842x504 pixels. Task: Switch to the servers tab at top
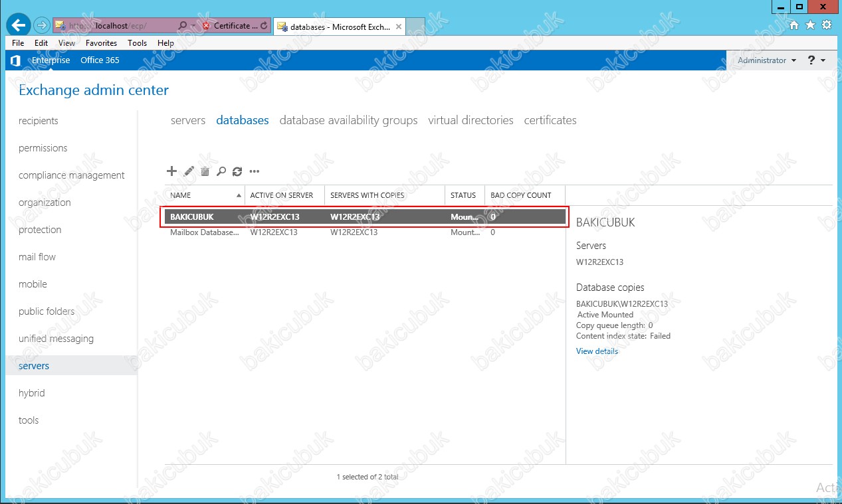pos(188,120)
